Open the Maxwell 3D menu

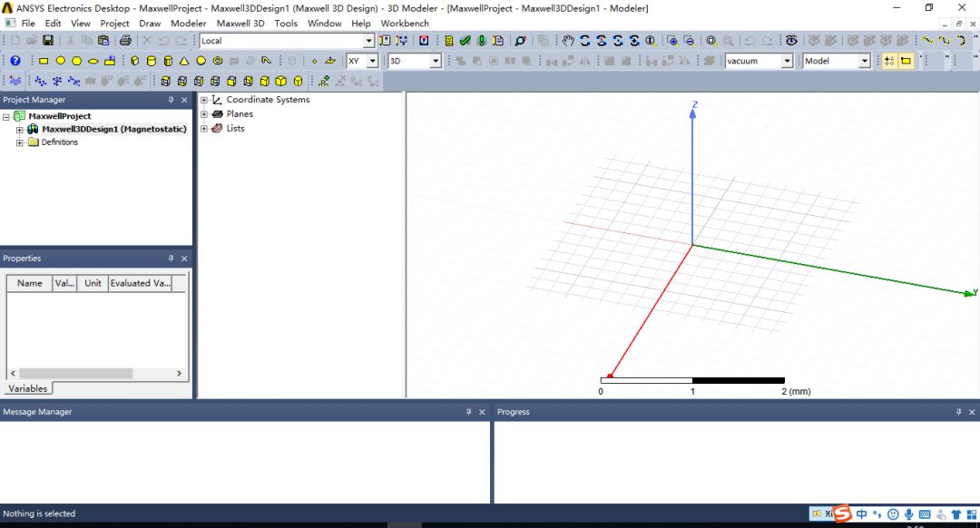coord(240,23)
